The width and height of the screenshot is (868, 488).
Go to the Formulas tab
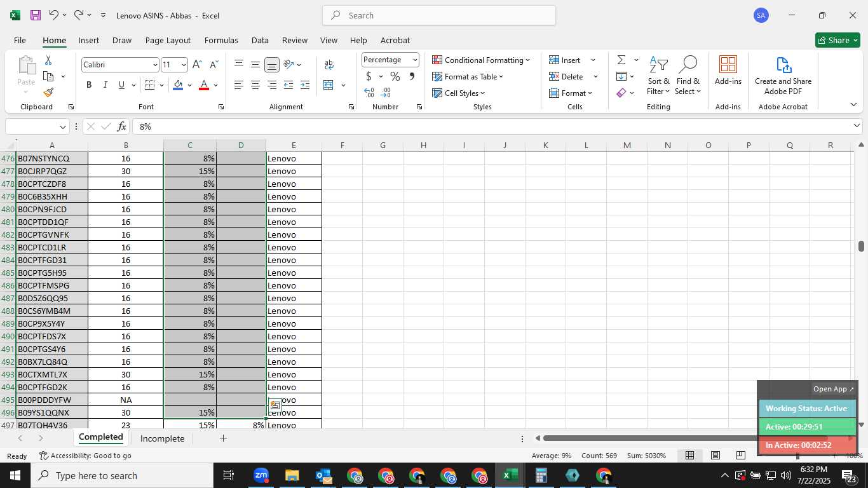pos(221,40)
